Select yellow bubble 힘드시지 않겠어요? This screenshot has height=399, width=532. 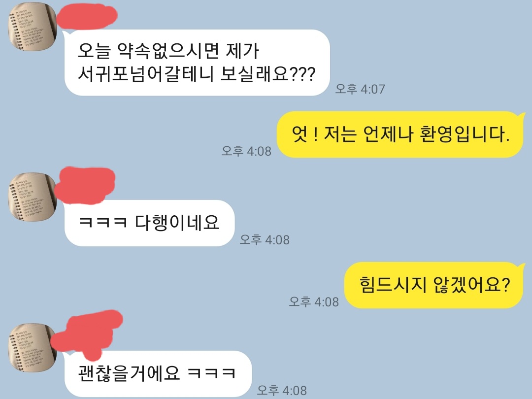[x=434, y=285]
